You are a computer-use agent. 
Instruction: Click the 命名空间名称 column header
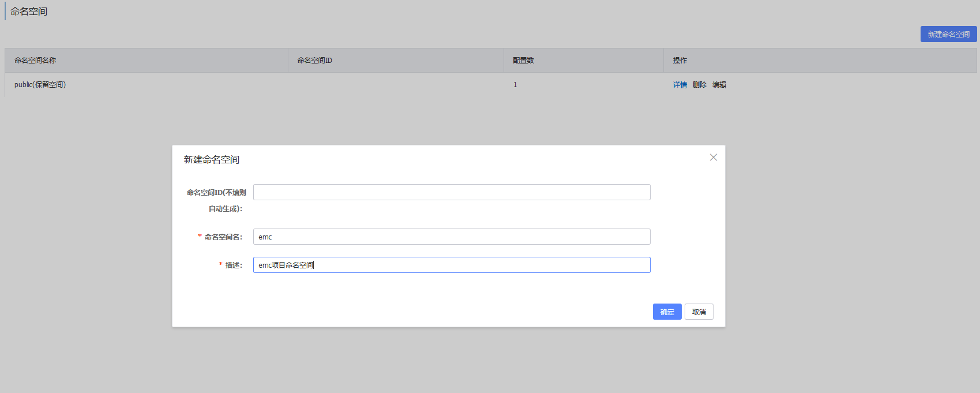click(x=35, y=61)
